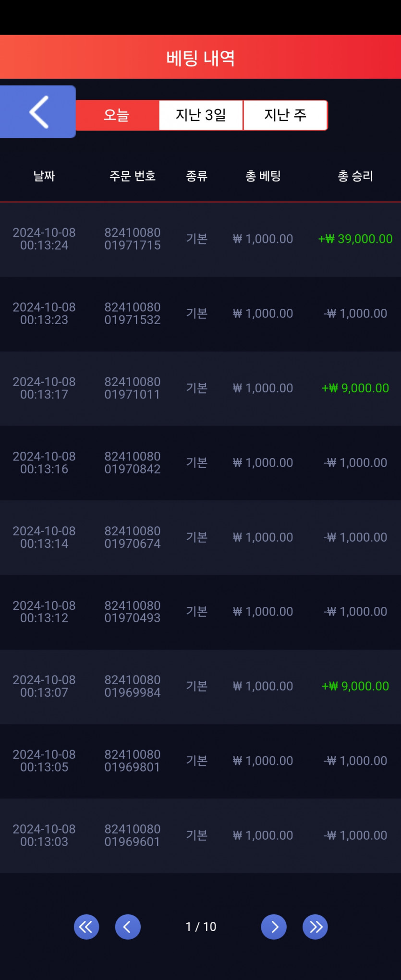Go to the previous page
Viewport: 401px width, 980px height.
[128, 927]
